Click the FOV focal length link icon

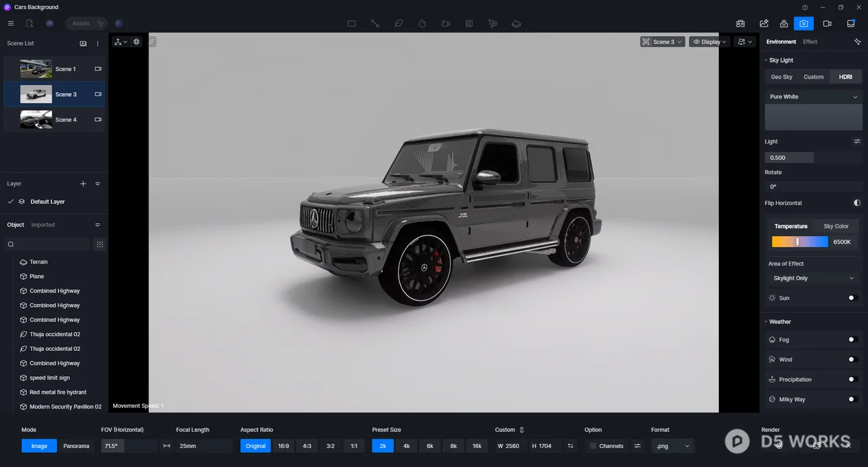pos(167,446)
